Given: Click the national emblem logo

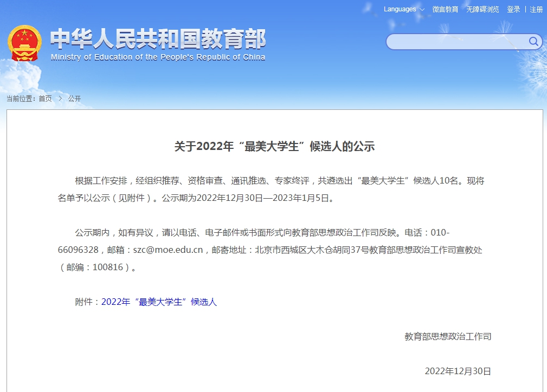Looking at the screenshot, I should point(24,43).
